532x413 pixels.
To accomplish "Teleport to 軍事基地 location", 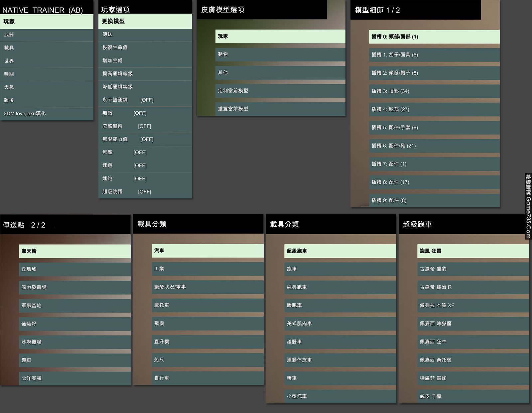I will point(74,306).
